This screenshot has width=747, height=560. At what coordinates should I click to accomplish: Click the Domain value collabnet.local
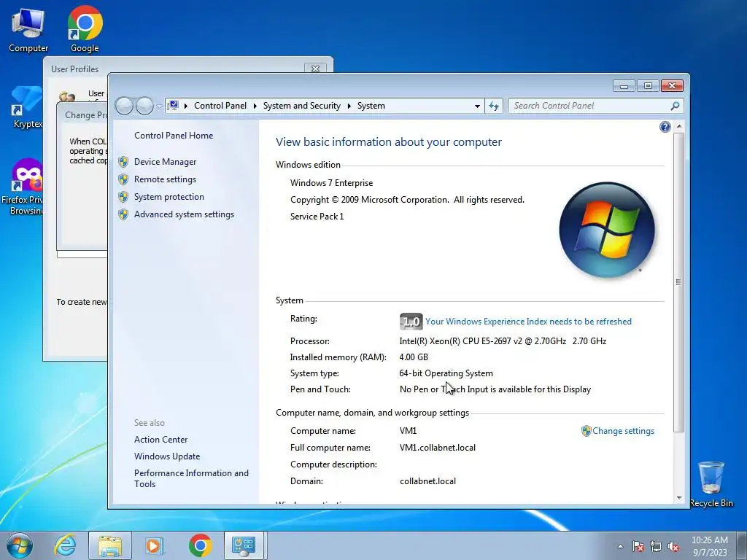point(427,481)
